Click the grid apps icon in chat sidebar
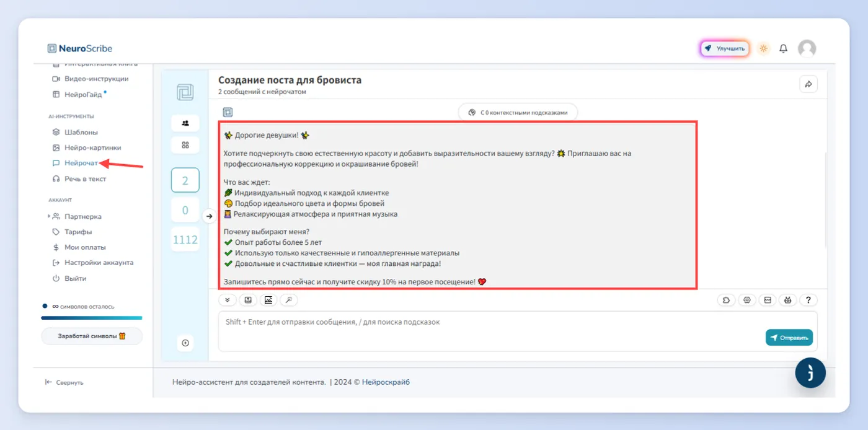The height and width of the screenshot is (430, 868). tap(185, 145)
